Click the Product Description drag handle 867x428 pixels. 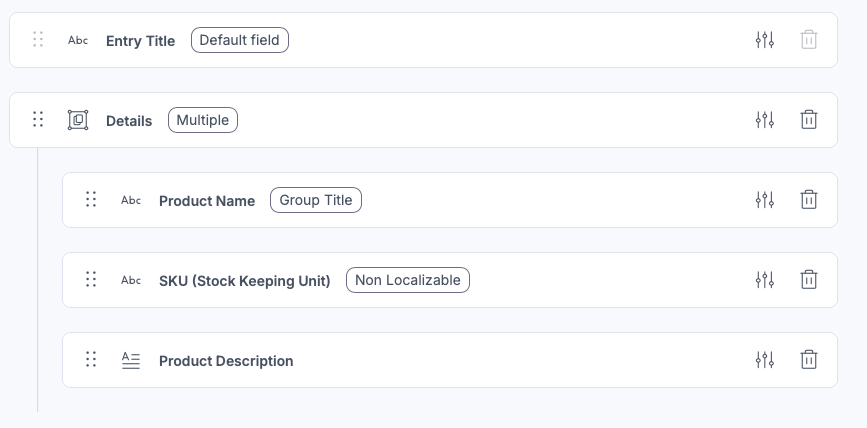point(91,360)
